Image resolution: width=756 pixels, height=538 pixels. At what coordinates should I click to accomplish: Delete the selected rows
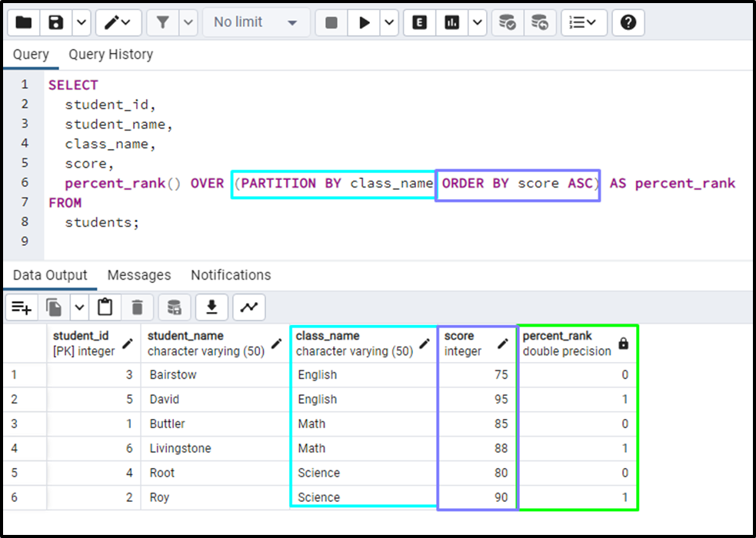click(136, 307)
